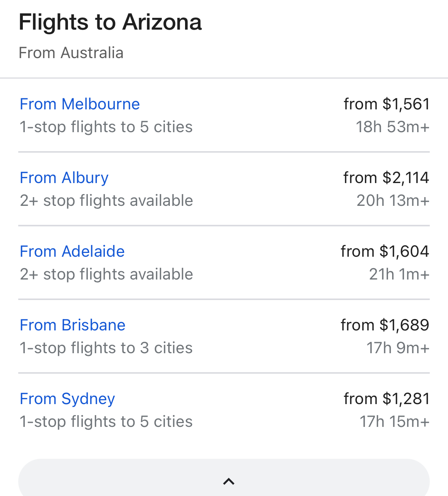Click the Melbourne price from $1,561
The width and height of the screenshot is (448, 496).
coord(386,104)
